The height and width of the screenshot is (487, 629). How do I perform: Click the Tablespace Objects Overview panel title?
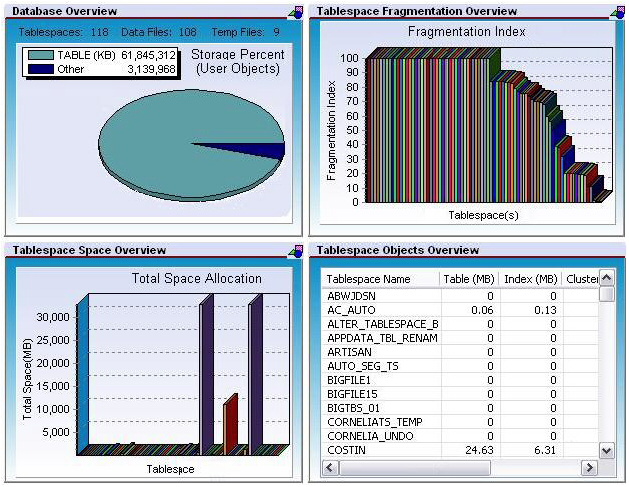[x=398, y=250]
